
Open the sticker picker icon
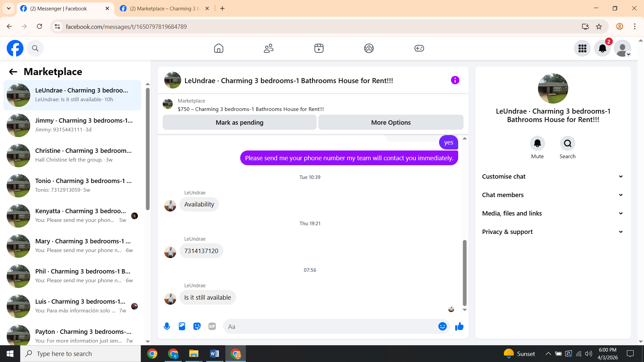197,326
